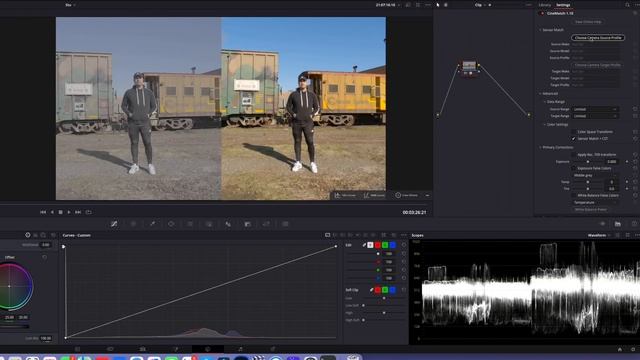Viewport: 640px width, 360px height.
Task: Stop playback in viewer transport
Action: (x=60, y=212)
